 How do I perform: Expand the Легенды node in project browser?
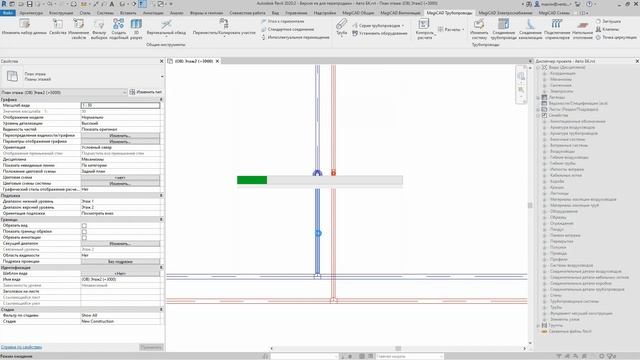538,97
